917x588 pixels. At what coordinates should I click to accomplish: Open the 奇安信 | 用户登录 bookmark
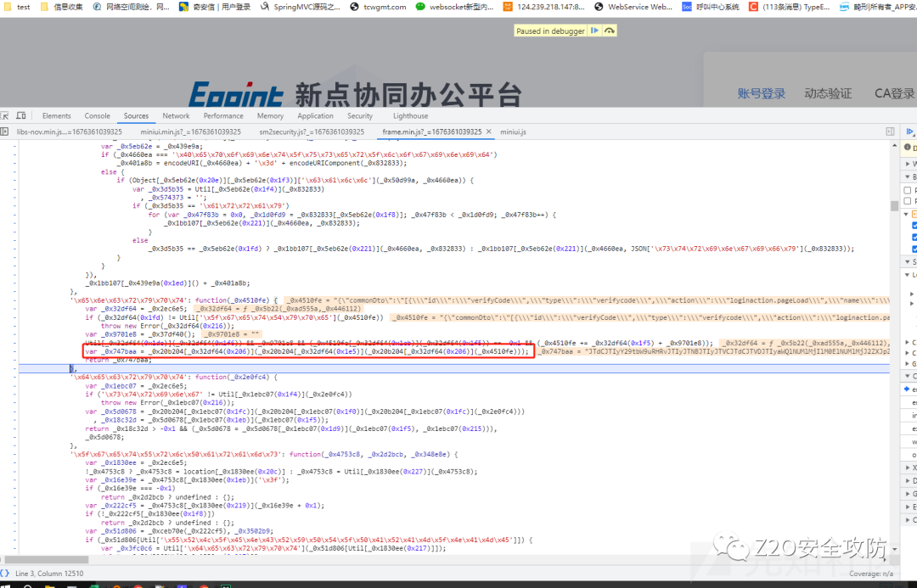215,7
